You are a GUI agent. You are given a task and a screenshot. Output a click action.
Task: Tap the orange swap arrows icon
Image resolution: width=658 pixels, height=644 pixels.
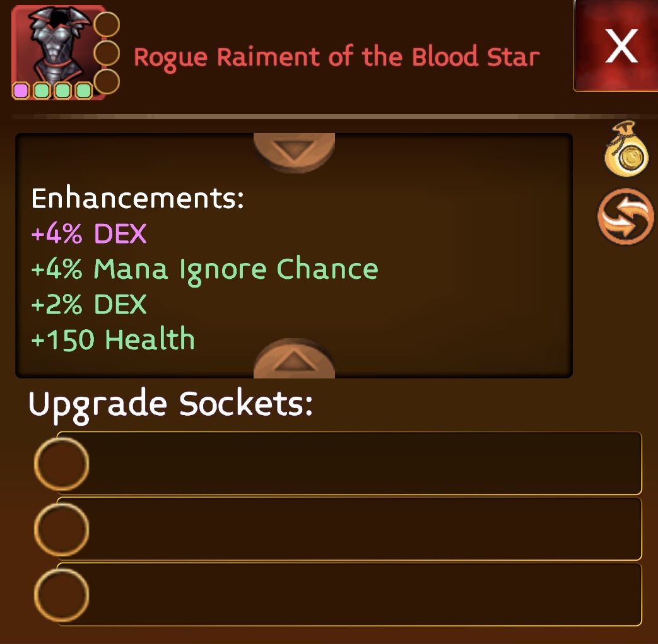626,216
